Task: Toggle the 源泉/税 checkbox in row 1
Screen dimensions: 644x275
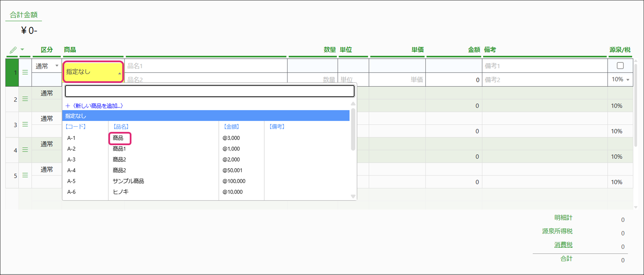Action: pos(620,66)
